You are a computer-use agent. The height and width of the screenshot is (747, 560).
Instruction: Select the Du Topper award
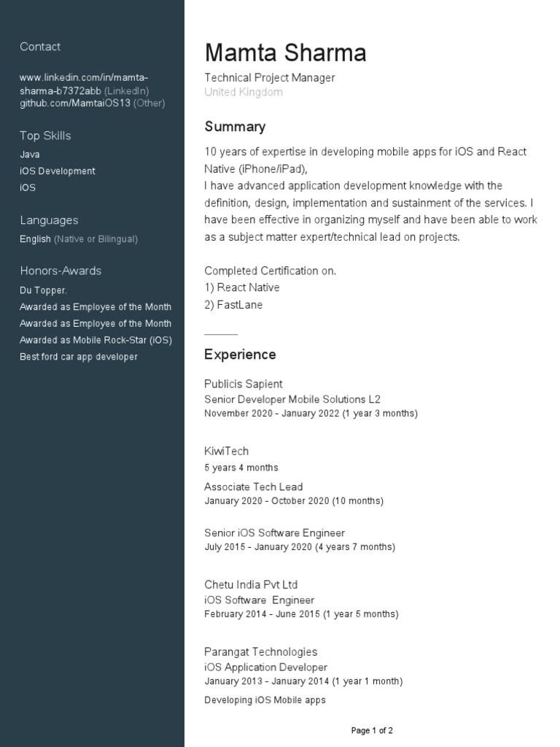pos(43,290)
